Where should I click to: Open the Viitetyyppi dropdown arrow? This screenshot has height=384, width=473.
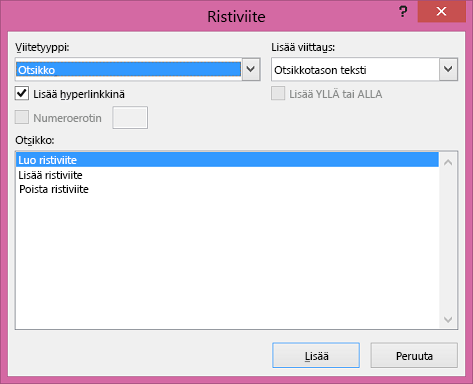[x=251, y=69]
